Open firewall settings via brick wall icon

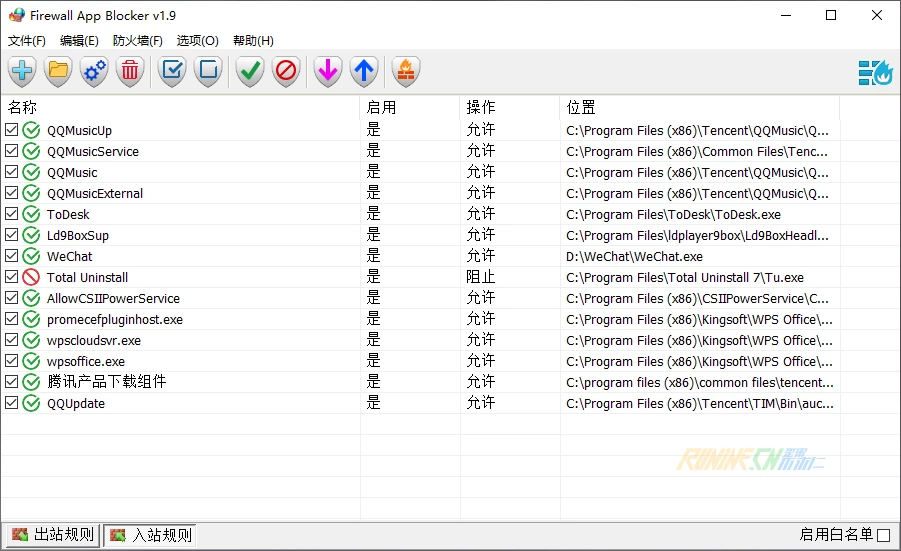click(406, 71)
